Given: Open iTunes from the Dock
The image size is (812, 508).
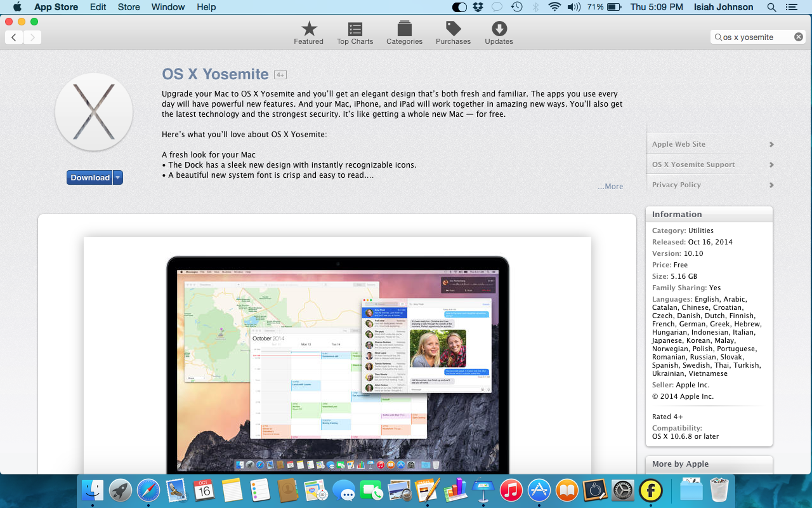Looking at the screenshot, I should point(511,490).
